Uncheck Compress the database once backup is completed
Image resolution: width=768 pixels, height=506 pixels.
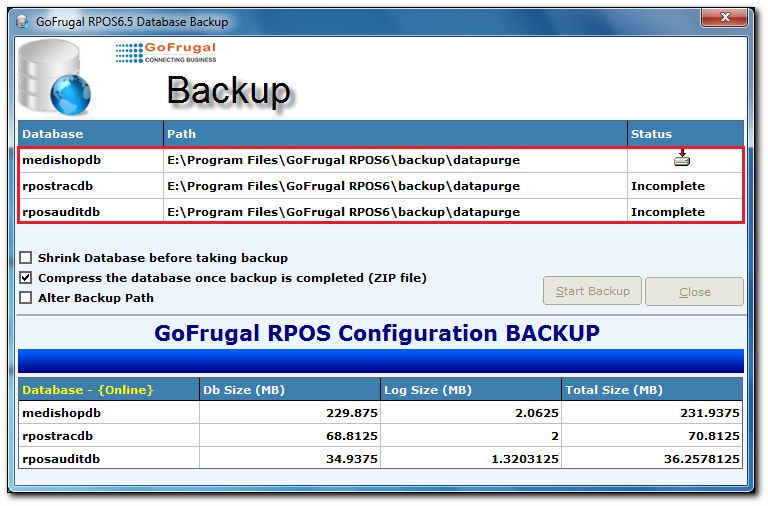pos(25,278)
